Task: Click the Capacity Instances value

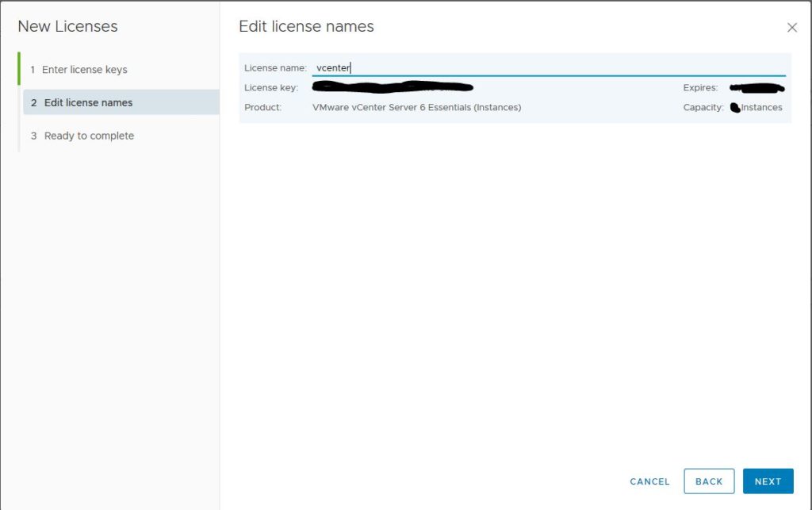Action: click(x=756, y=108)
